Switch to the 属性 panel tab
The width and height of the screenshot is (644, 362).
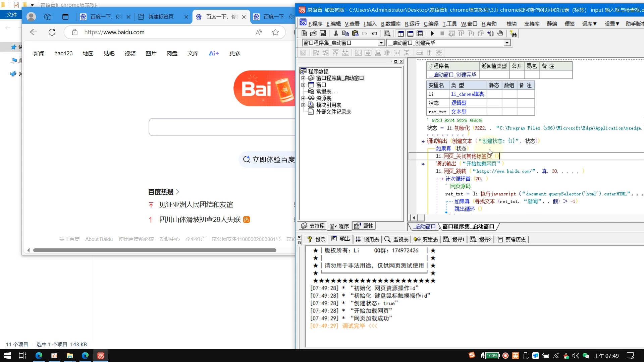point(364,226)
